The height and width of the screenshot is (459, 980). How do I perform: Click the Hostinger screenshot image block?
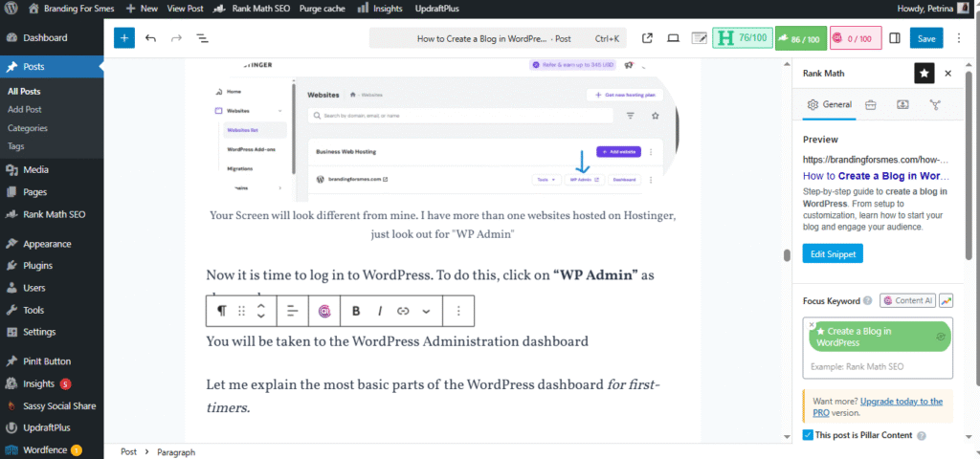(x=443, y=130)
